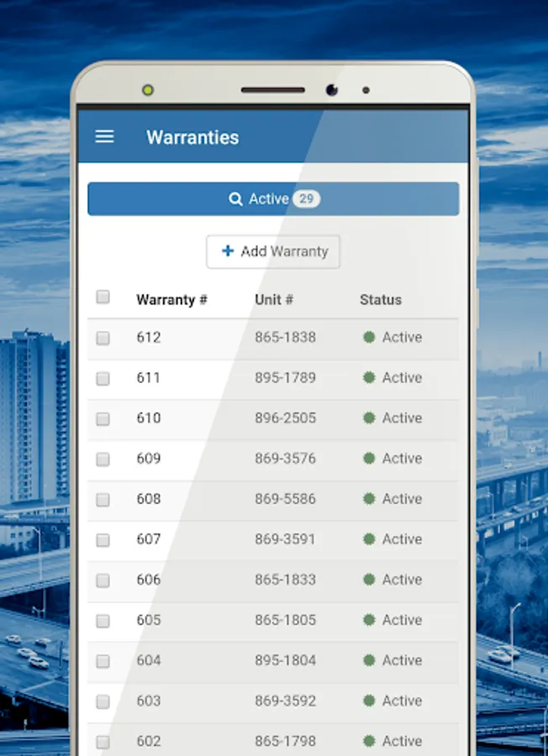This screenshot has height=756, width=548.
Task: Select unit number 865-1805
Action: click(286, 620)
